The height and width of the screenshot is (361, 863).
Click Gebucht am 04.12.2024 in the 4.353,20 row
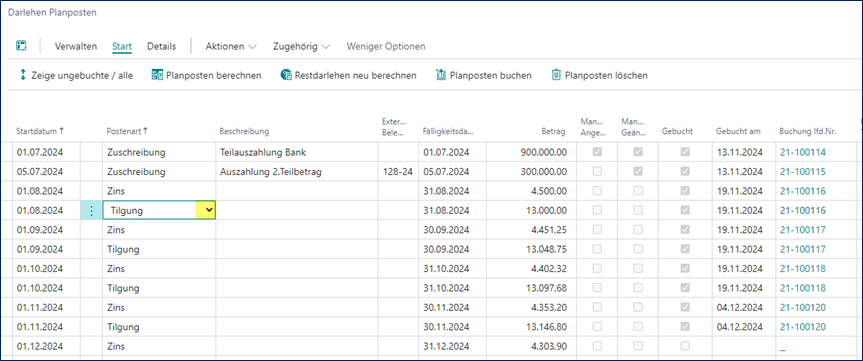click(740, 307)
